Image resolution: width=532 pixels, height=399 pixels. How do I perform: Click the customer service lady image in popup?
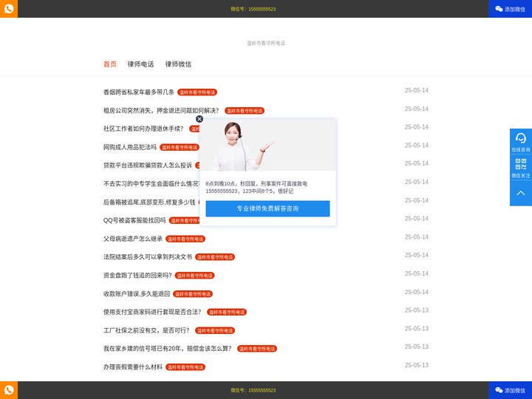[x=267, y=146]
